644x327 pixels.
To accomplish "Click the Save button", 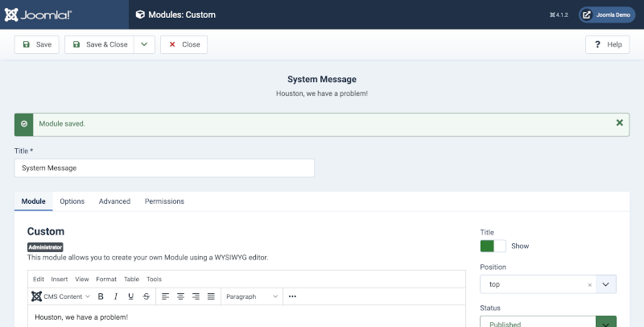I will (36, 44).
